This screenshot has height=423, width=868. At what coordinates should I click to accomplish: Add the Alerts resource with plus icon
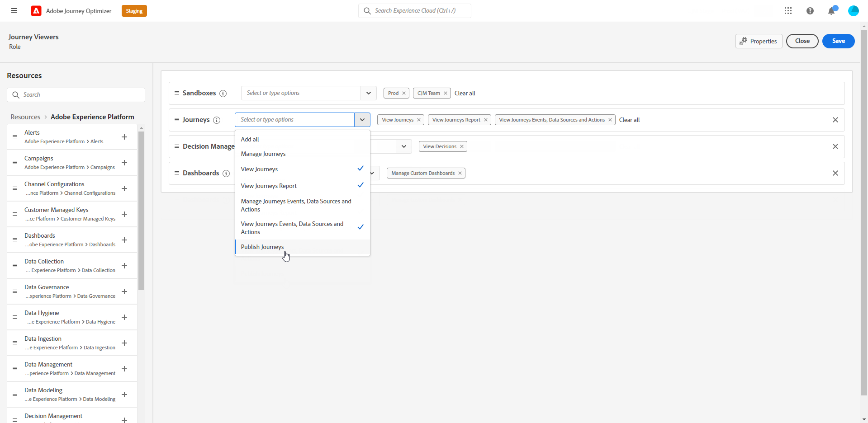124,137
